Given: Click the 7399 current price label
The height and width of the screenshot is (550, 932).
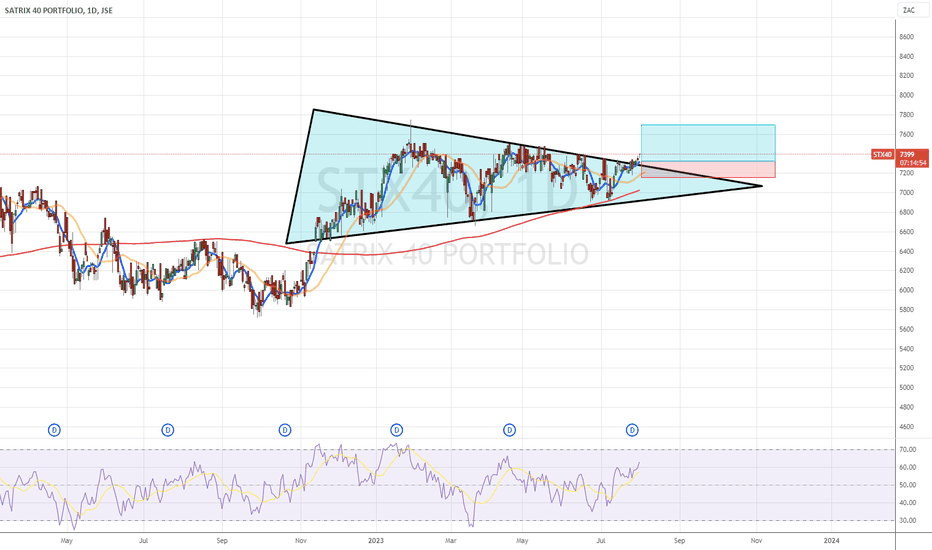Looking at the screenshot, I should (908, 155).
